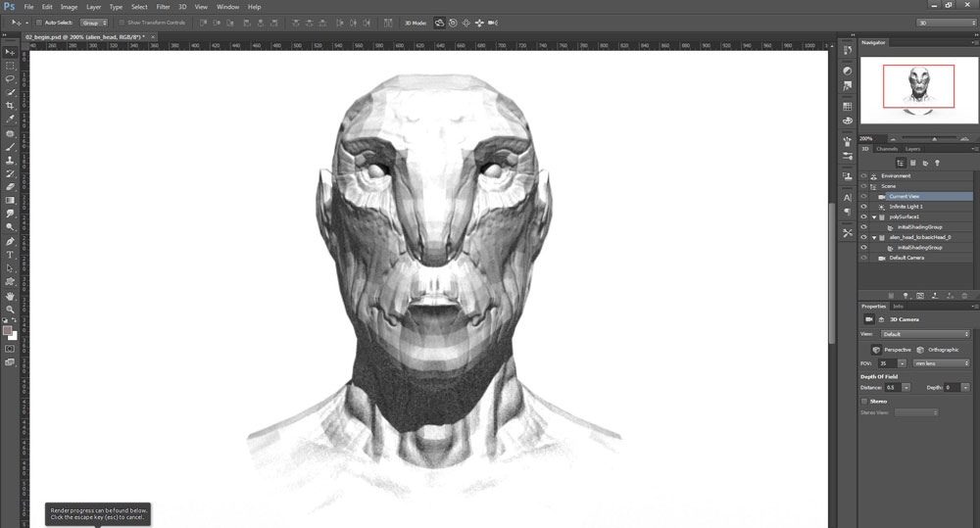Select the Clone Stamp tool
The height and width of the screenshot is (528, 980).
10,161
